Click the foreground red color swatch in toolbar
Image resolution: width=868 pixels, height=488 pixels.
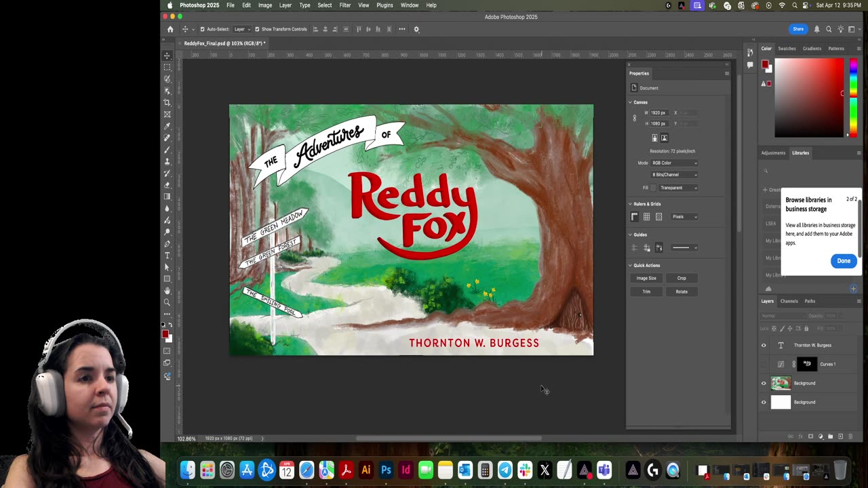(165, 335)
